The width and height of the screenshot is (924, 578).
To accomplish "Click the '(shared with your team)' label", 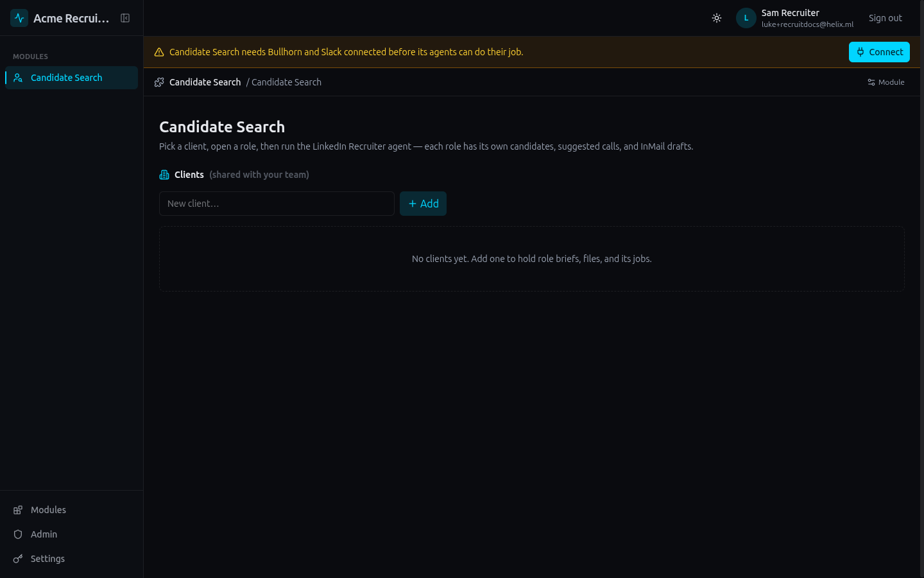I will click(259, 175).
